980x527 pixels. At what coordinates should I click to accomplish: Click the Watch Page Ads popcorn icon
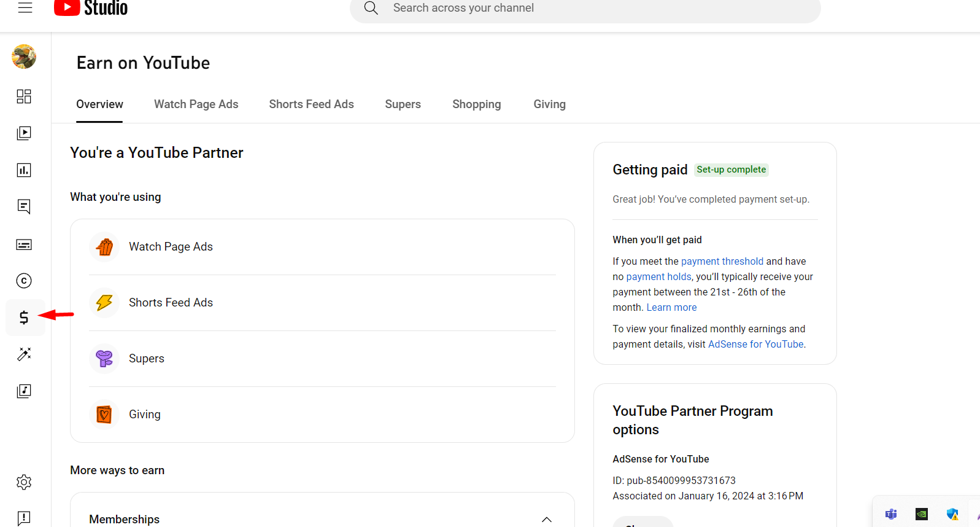coord(104,247)
